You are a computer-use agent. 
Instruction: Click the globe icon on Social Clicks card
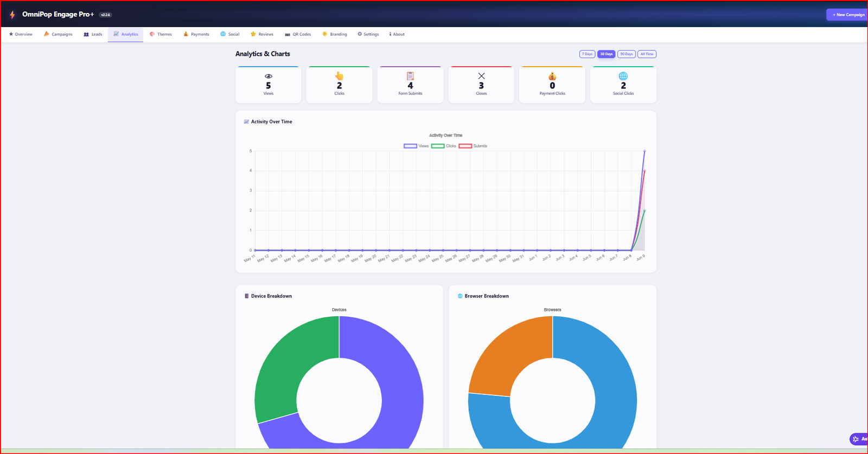pyautogui.click(x=623, y=76)
